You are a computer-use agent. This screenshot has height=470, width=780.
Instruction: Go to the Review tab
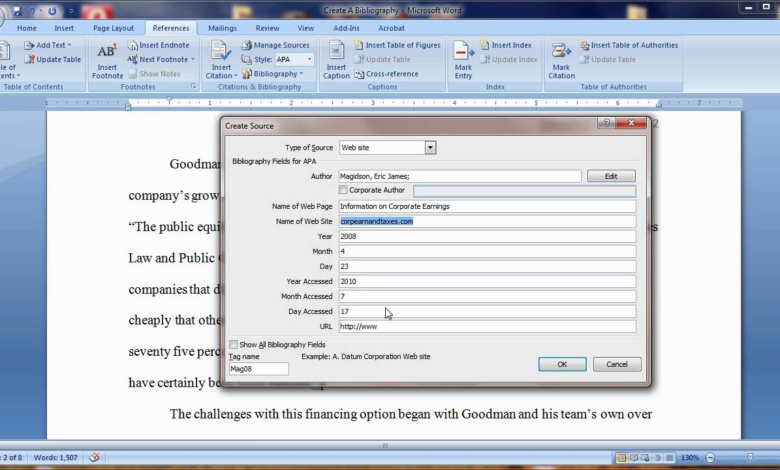point(267,28)
